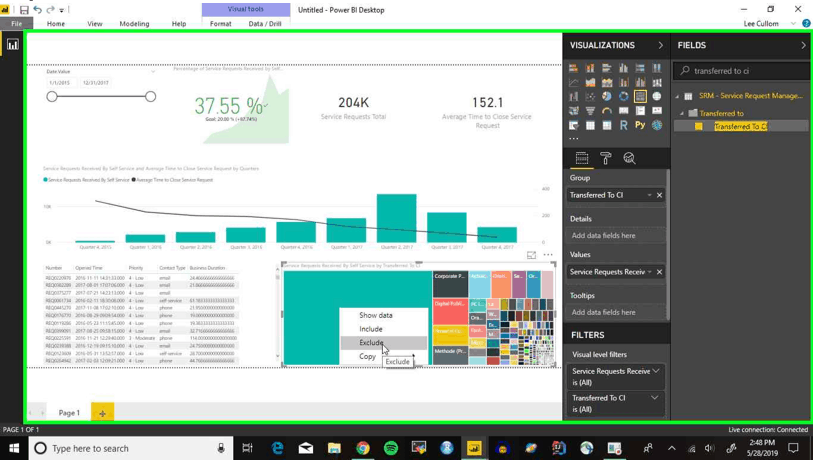Open more visuals ellipsis in Visualizations
This screenshot has width=816, height=461.
573,139
